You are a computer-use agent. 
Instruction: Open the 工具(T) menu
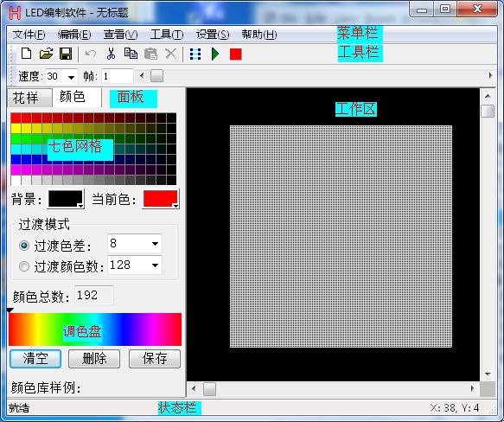[167, 35]
